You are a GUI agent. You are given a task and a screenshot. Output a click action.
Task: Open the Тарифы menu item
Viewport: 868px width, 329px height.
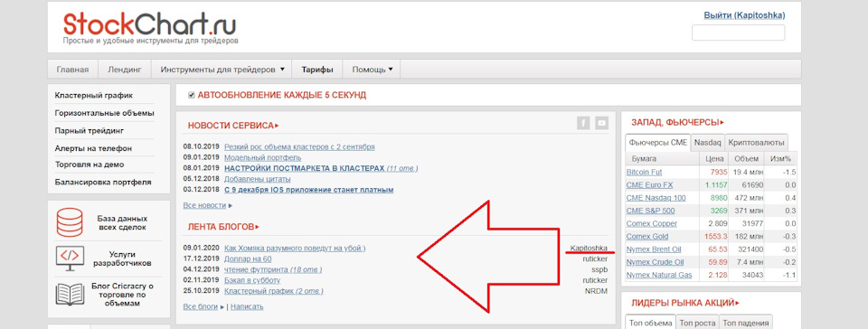point(317,70)
